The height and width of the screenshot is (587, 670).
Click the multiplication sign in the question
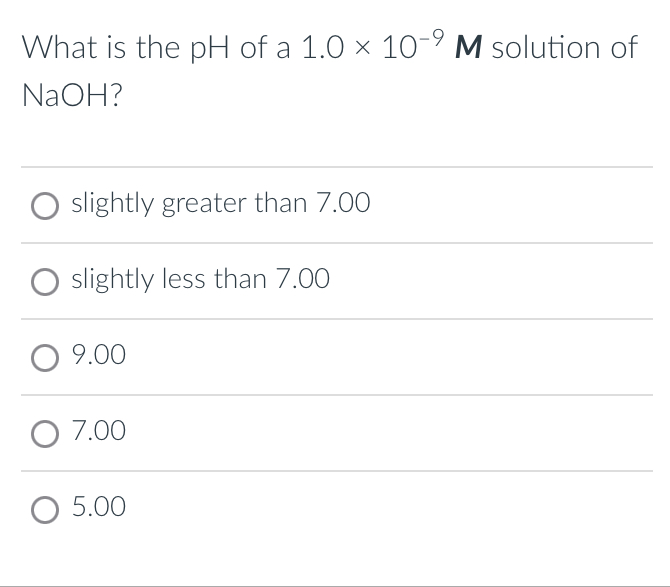pos(357,49)
